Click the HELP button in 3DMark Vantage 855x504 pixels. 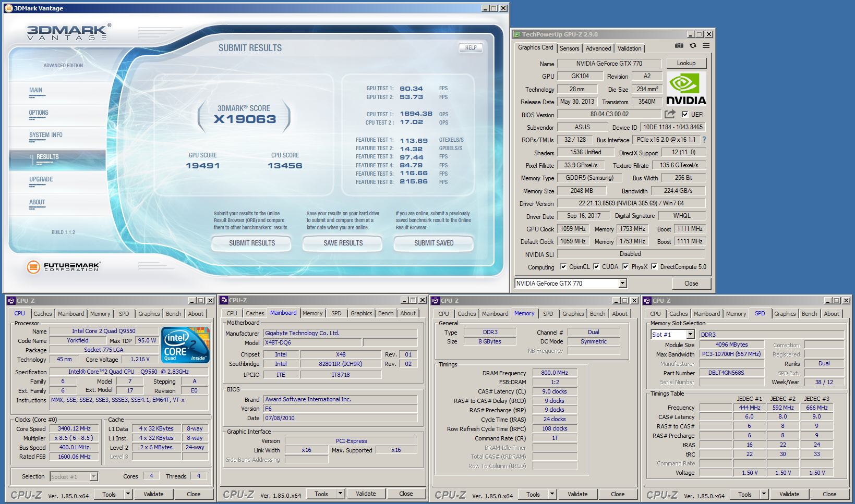pyautogui.click(x=471, y=47)
